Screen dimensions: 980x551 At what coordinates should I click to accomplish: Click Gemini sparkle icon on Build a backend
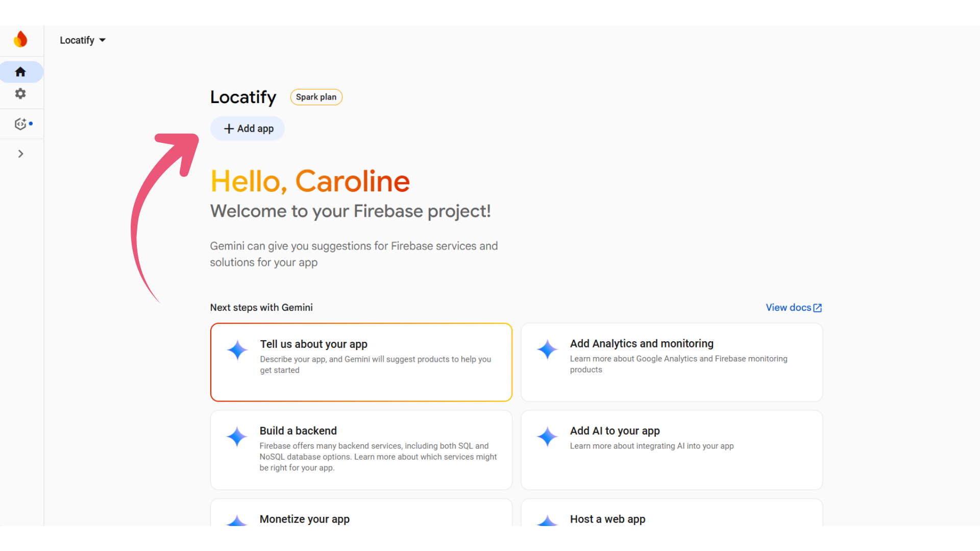pos(237,437)
